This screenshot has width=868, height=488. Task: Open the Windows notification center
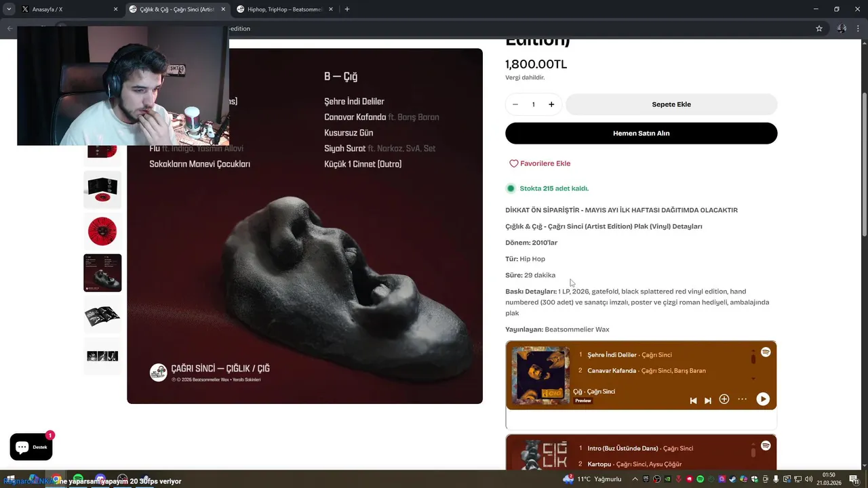[x=854, y=479]
